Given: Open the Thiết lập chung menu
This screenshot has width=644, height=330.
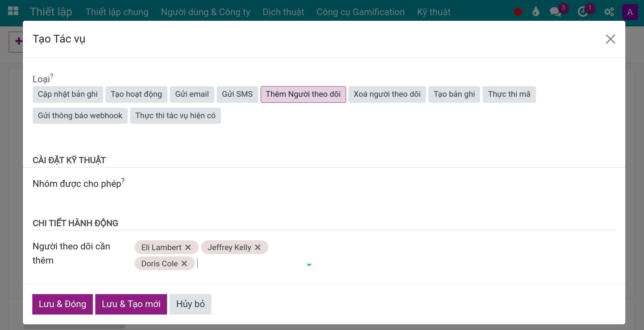Looking at the screenshot, I should [x=117, y=12].
